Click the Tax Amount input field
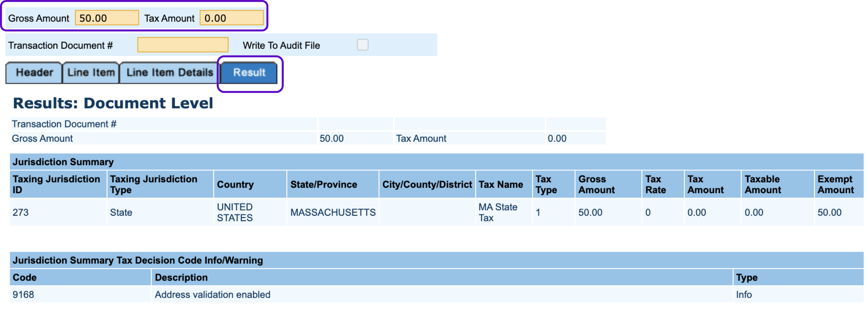The height and width of the screenshot is (315, 868). 232,18
